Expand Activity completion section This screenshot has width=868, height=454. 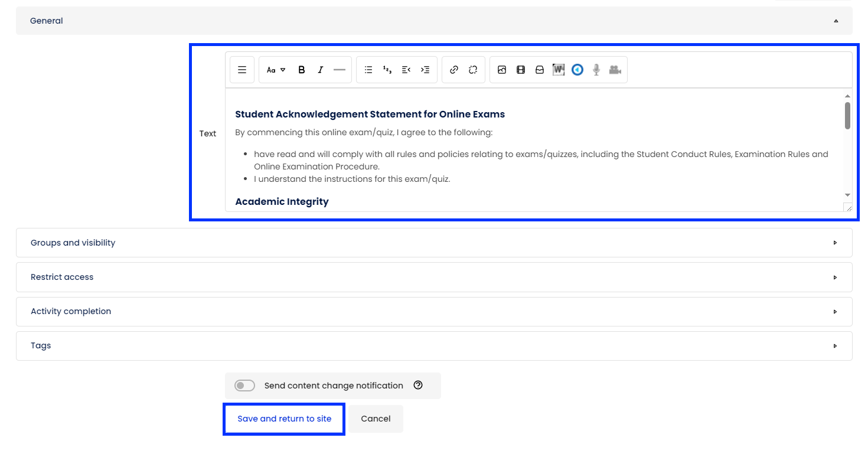(x=434, y=311)
